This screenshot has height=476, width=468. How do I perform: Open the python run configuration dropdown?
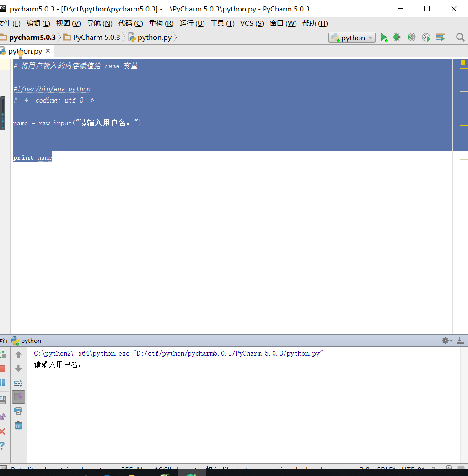tap(352, 38)
